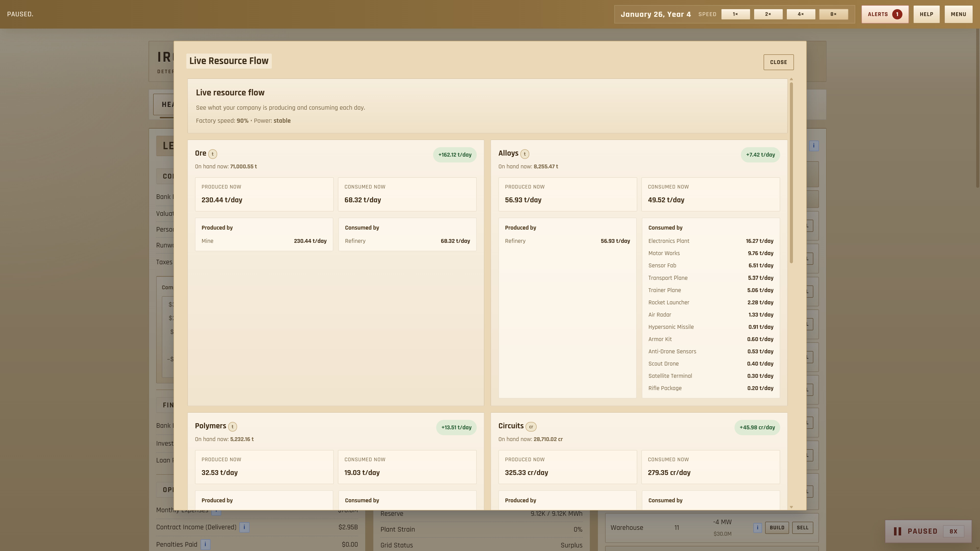Set game speed to 1×
The height and width of the screenshot is (551, 980).
[735, 15]
